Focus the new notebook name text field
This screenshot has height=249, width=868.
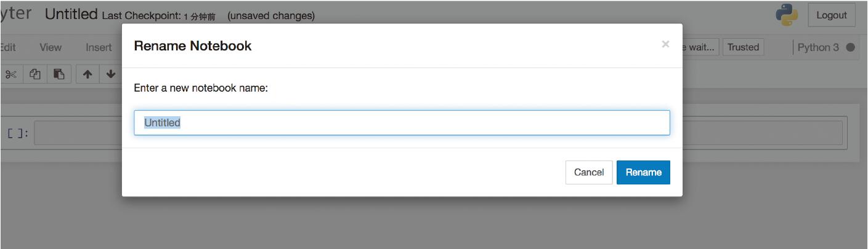click(402, 123)
